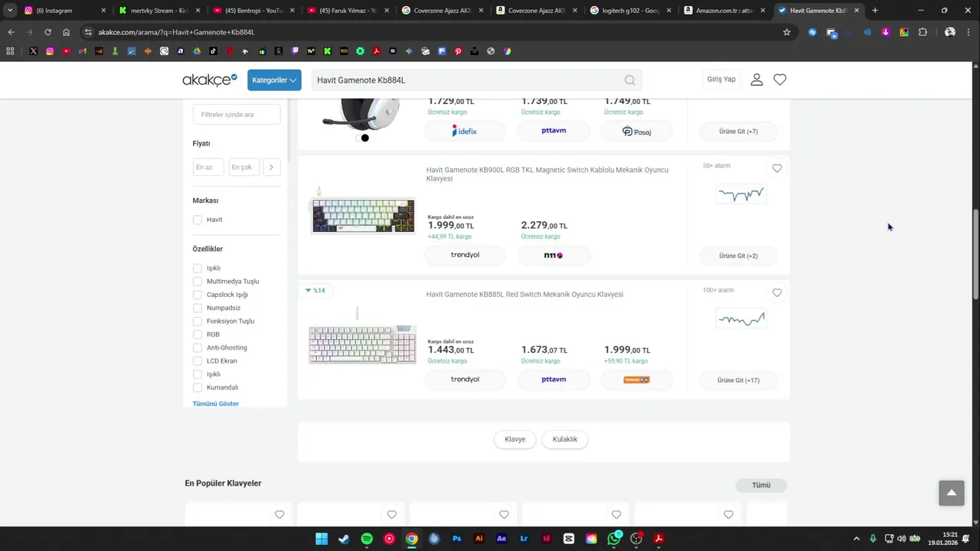The width and height of the screenshot is (980, 551).
Task: Expand Ürüne Git (+2) for KB900L
Action: click(738, 256)
